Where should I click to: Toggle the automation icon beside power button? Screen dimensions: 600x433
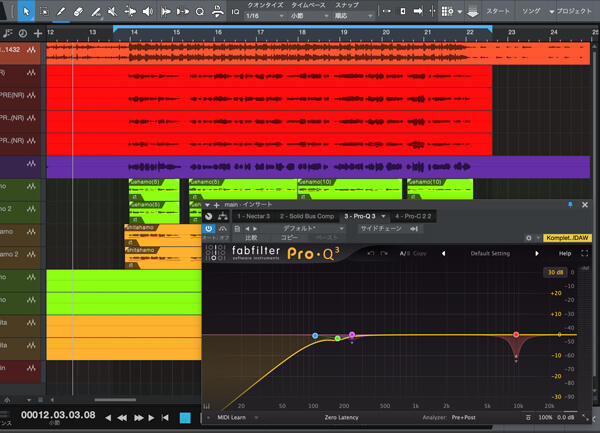[x=223, y=228]
